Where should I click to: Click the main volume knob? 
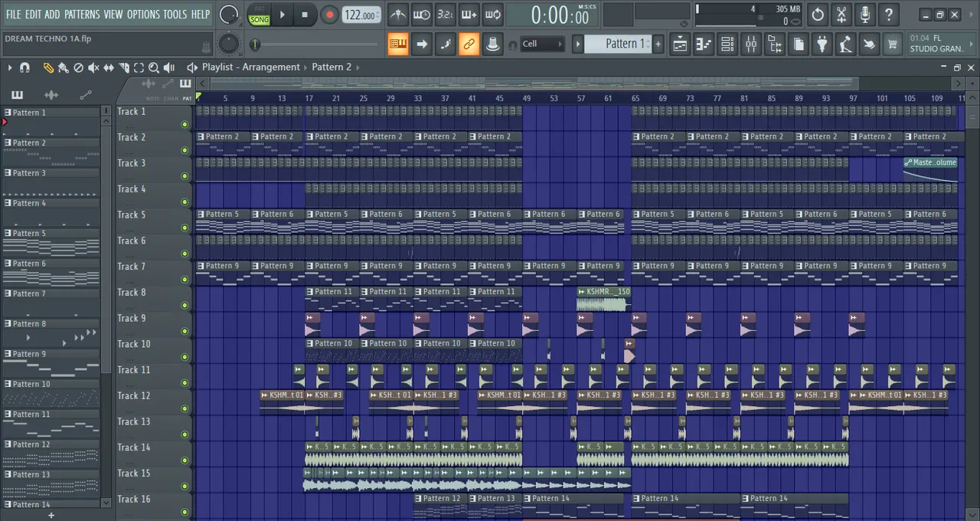pyautogui.click(x=229, y=15)
